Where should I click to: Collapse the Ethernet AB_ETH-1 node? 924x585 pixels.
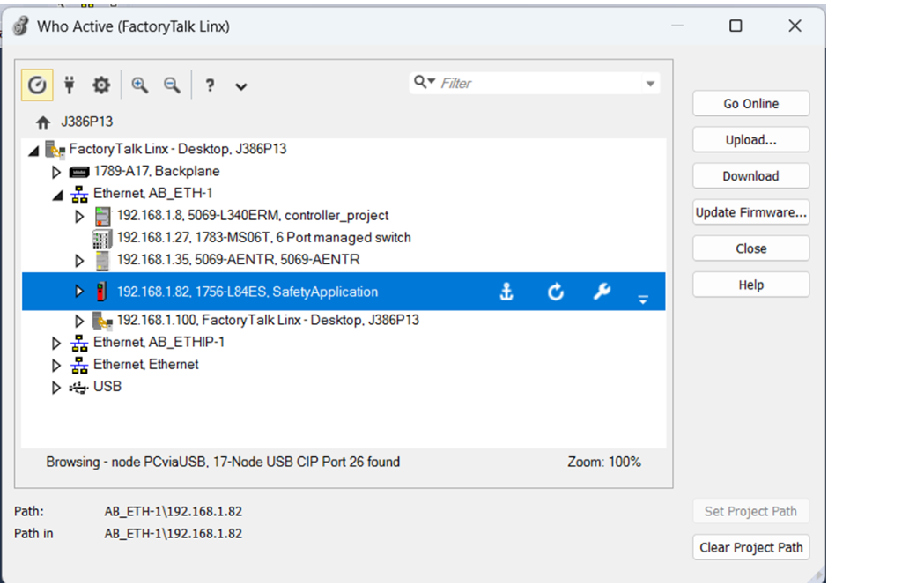[57, 194]
